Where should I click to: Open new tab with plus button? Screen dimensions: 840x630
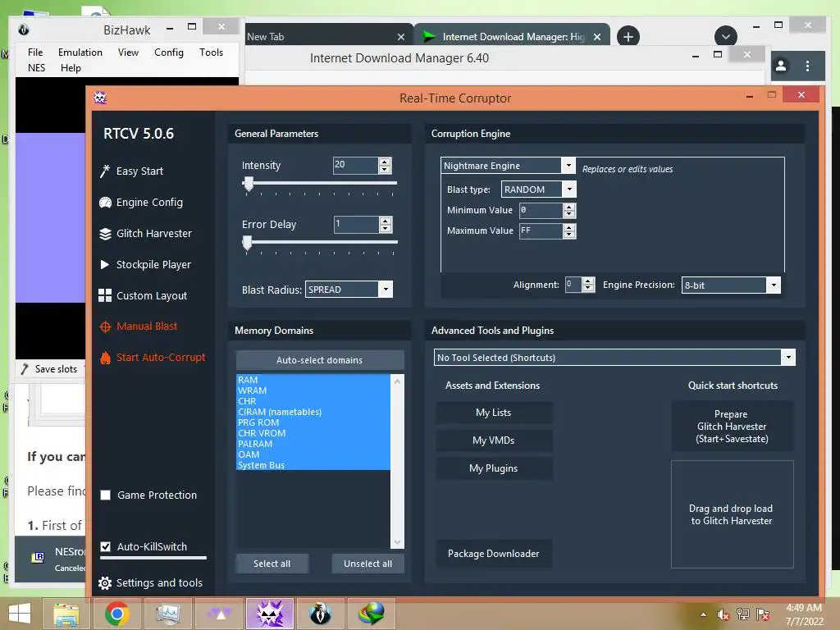tap(628, 36)
